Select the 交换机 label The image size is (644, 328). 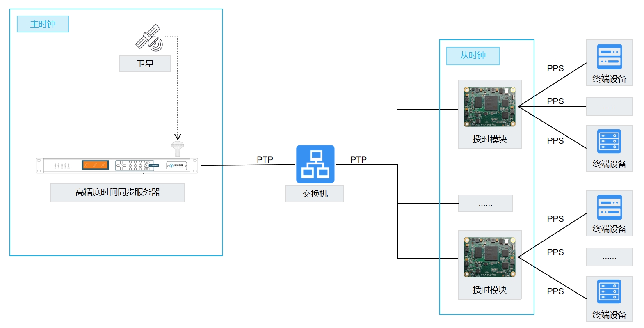(315, 194)
